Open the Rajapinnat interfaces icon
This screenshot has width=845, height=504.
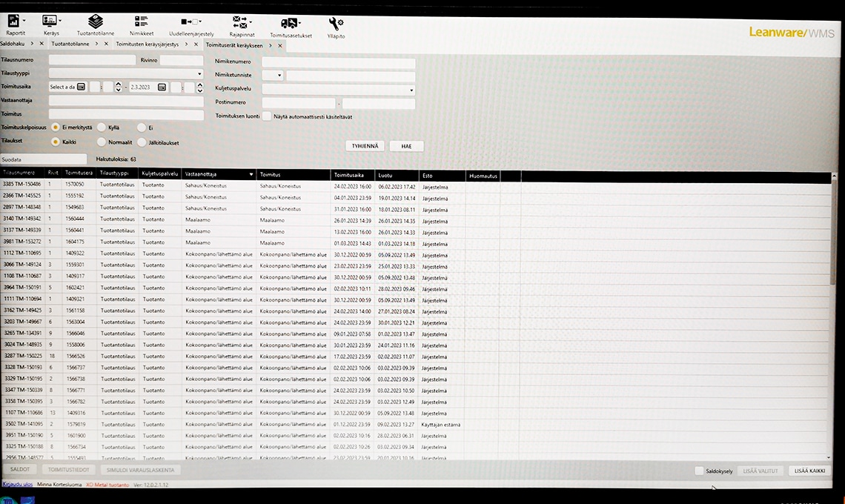241,21
